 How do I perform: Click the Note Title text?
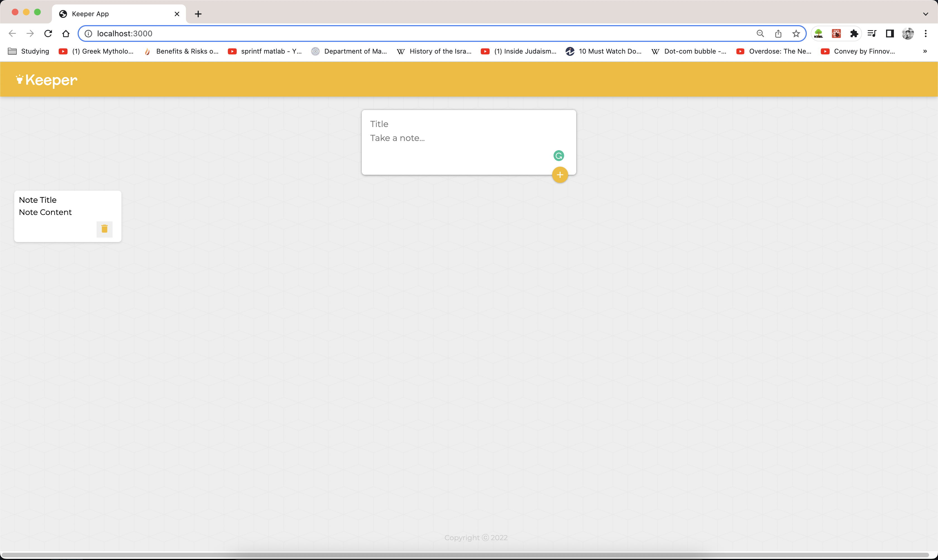pyautogui.click(x=38, y=200)
